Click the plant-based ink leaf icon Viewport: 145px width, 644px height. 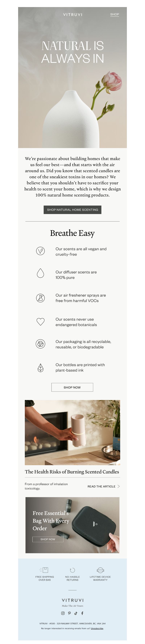pyautogui.click(x=40, y=367)
